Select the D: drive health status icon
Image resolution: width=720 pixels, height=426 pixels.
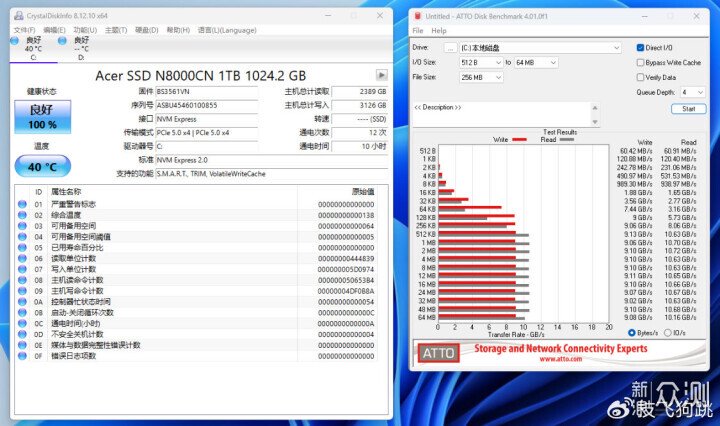[62, 41]
